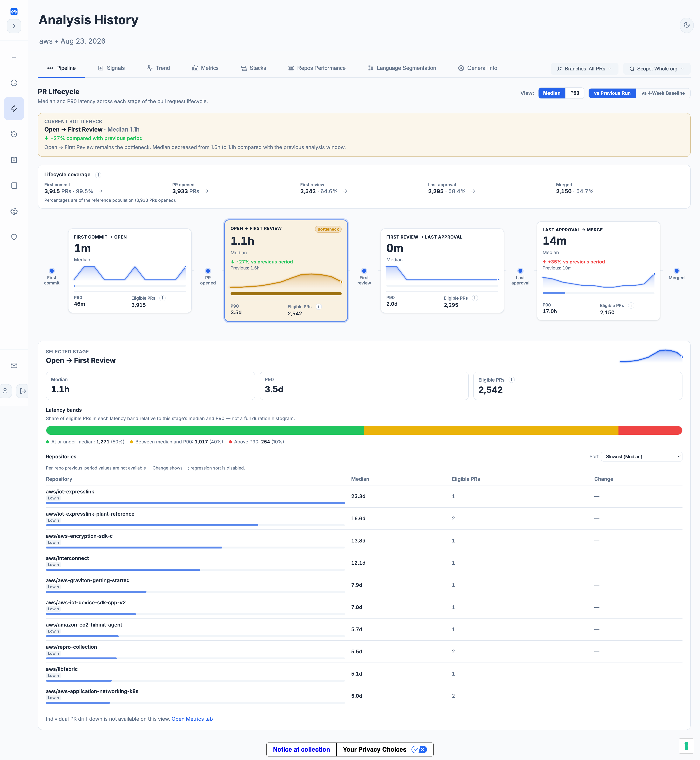Open the Metrics tab link

point(192,719)
